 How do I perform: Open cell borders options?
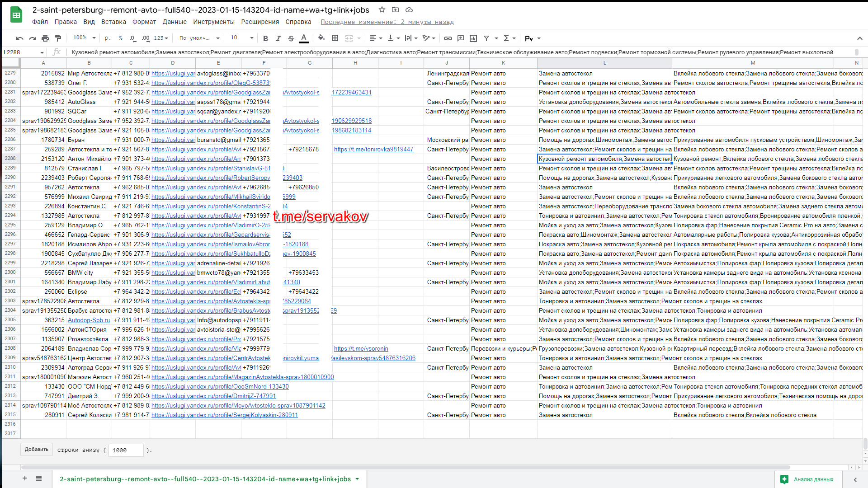tap(335, 38)
